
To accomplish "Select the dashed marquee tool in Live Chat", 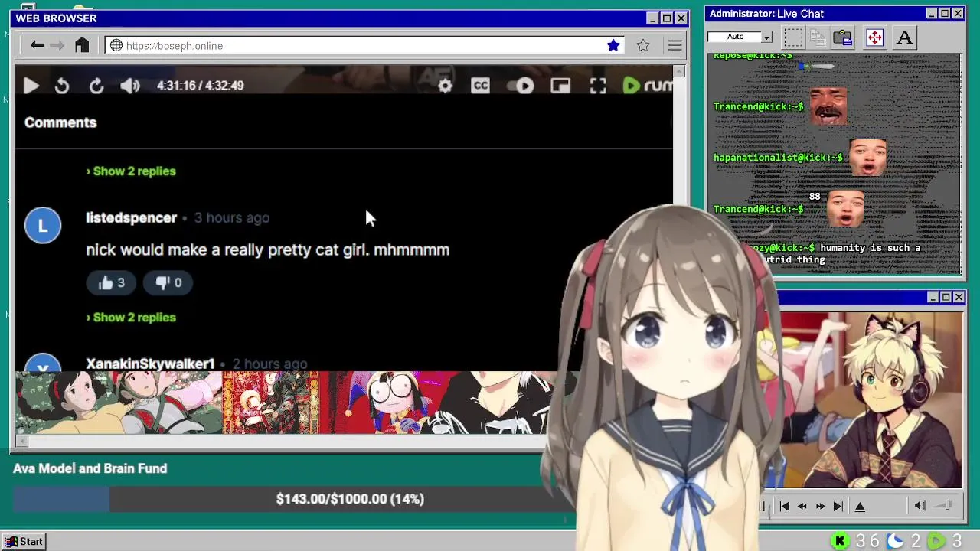I will tap(793, 37).
